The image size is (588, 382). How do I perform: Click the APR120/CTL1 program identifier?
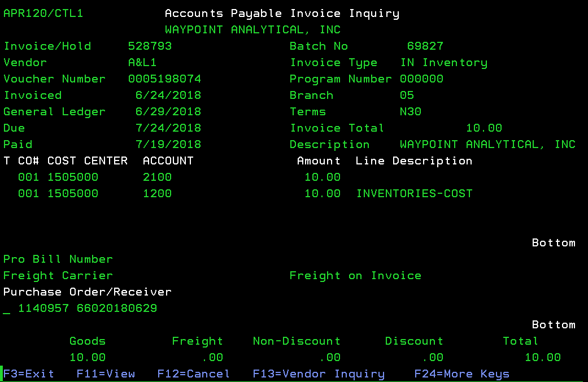(43, 14)
